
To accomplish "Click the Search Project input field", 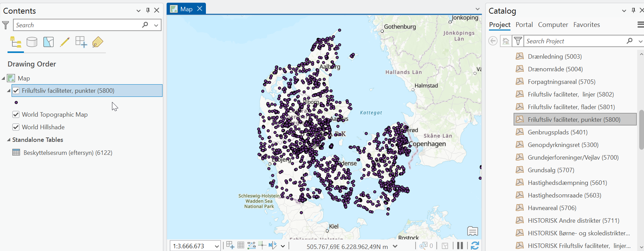I will coord(575,41).
